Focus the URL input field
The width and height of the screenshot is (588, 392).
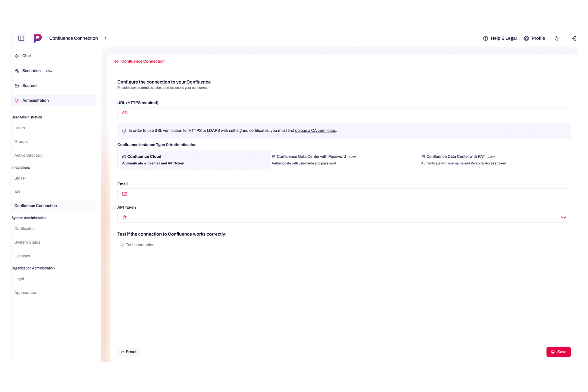[346, 113]
